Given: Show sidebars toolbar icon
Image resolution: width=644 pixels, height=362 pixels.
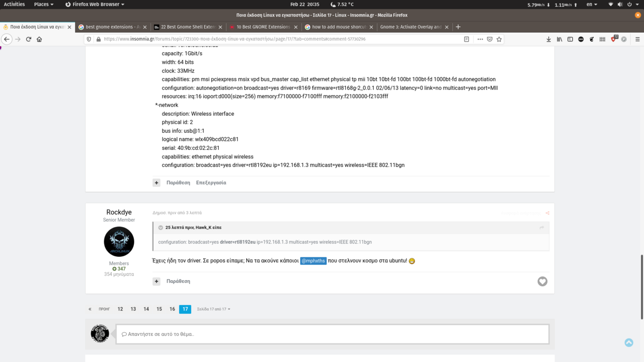Looking at the screenshot, I should 570,39.
